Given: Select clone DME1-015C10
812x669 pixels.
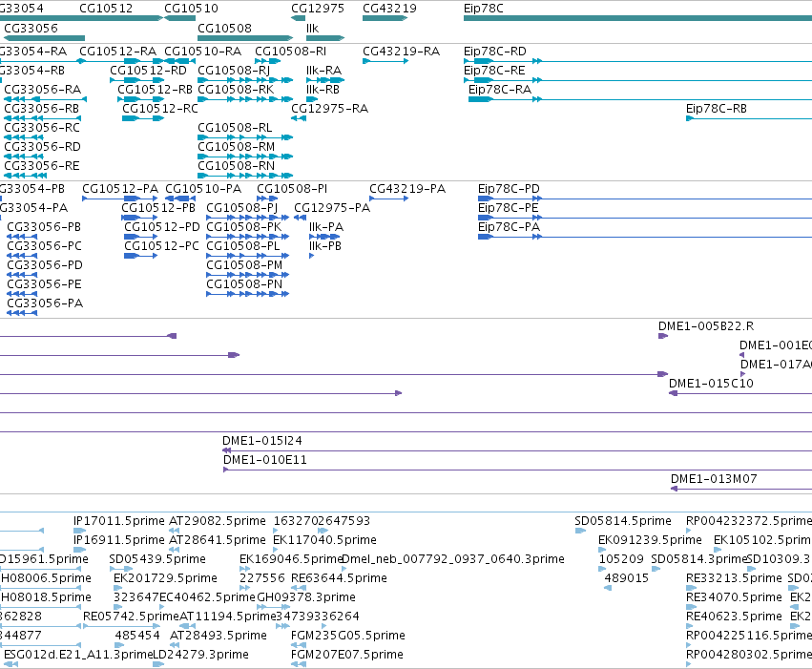Looking at the screenshot, I should 711,384.
